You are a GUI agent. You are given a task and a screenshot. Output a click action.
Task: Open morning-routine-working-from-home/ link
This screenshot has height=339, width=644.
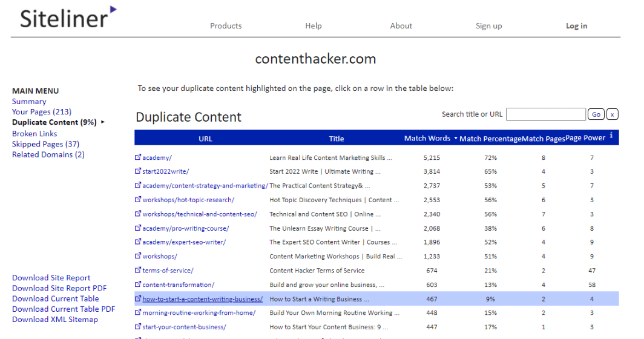coord(199,313)
